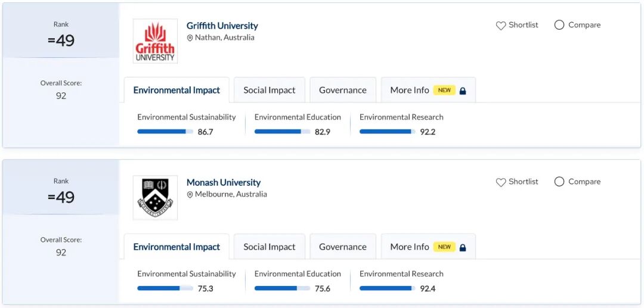
Task: Open Governance tab for Griffith University
Action: coord(342,91)
